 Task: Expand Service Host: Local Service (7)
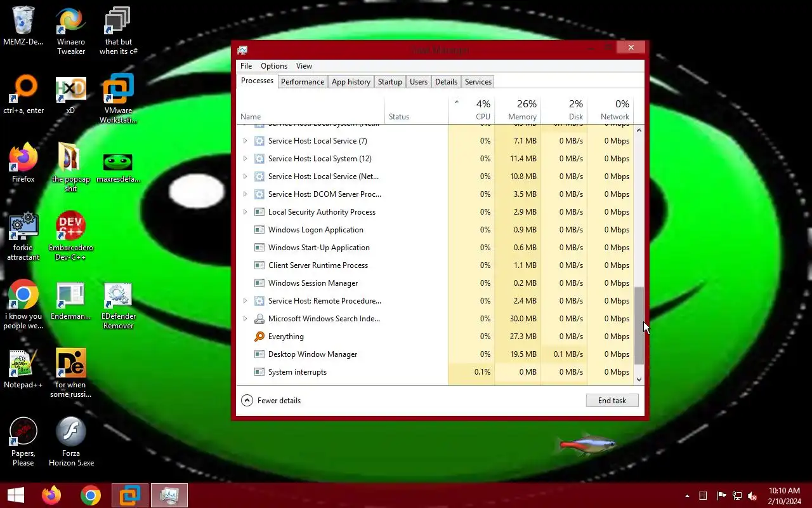click(245, 141)
